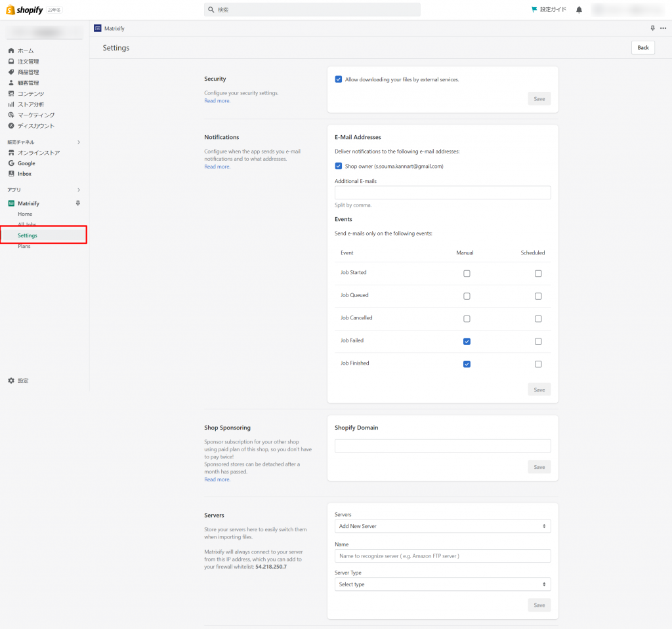Check Job Queued Scheduled checkbox
The height and width of the screenshot is (629, 672).
coord(538,296)
